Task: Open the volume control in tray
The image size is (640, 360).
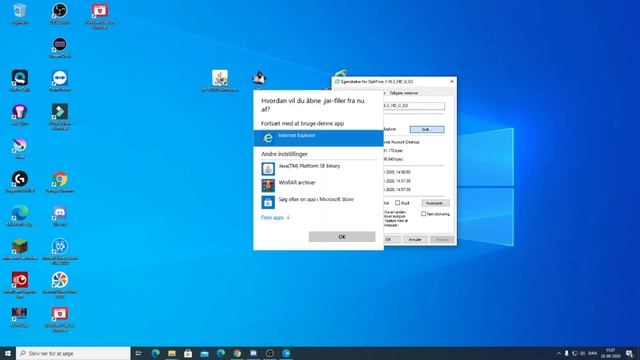Action: (582, 353)
